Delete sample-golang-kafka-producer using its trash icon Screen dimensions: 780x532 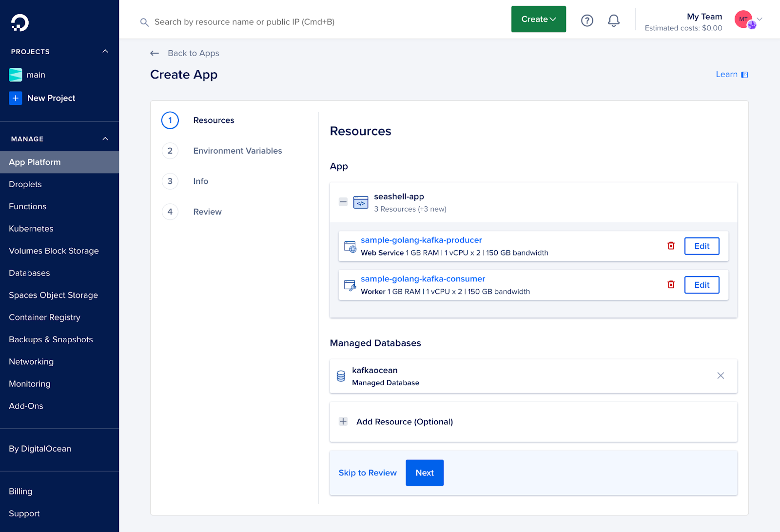(671, 246)
